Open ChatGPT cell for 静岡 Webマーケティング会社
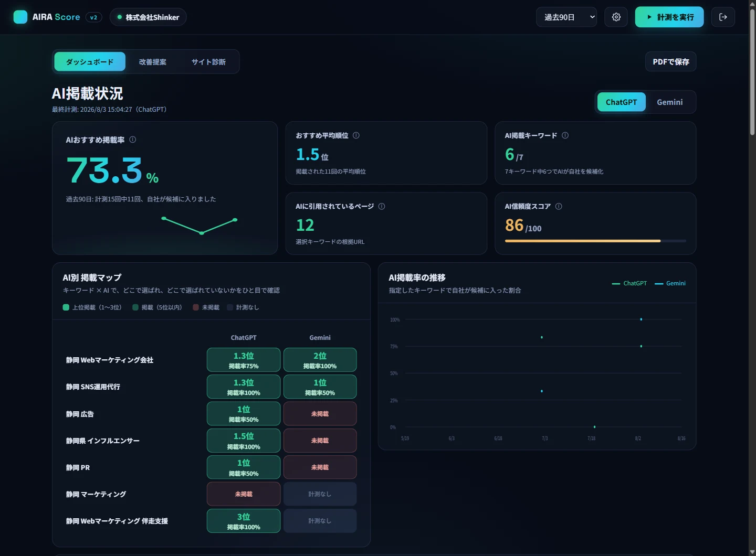 [244, 360]
